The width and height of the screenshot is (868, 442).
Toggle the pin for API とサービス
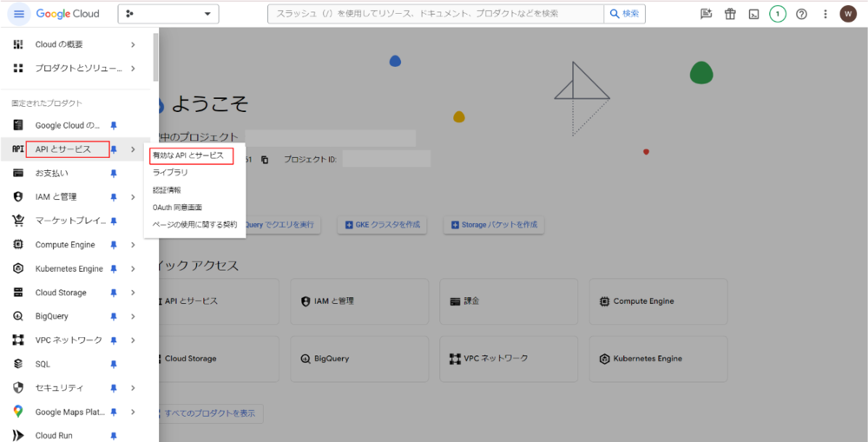coord(114,149)
